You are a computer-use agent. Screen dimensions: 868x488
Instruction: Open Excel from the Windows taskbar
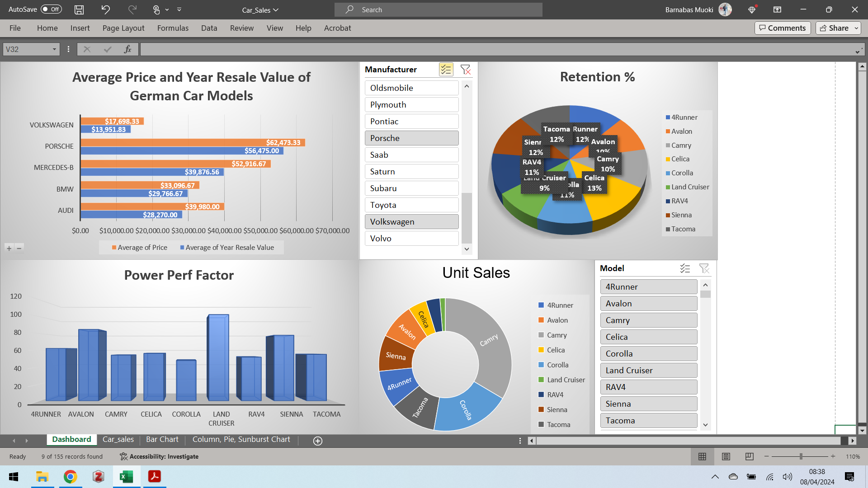(x=126, y=477)
